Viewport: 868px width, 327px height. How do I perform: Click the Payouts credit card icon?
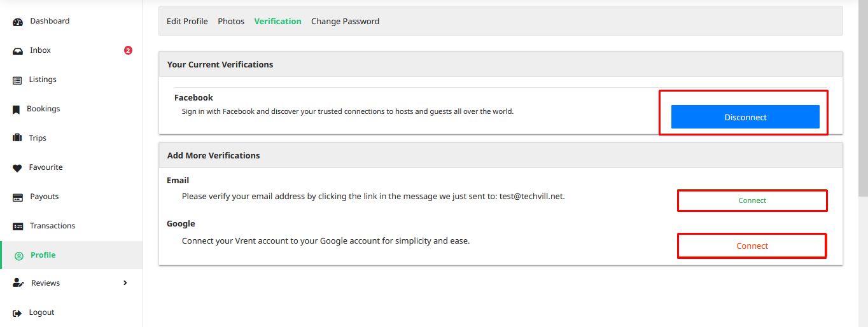18,197
